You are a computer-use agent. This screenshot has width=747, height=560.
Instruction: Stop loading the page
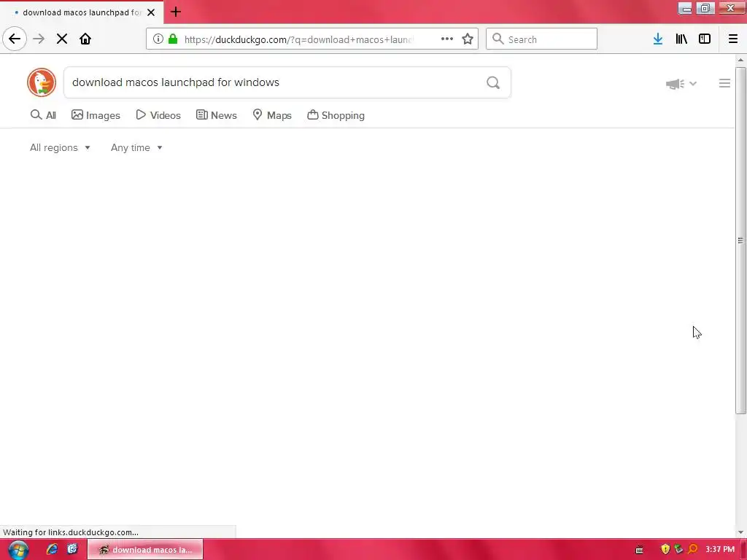62,39
